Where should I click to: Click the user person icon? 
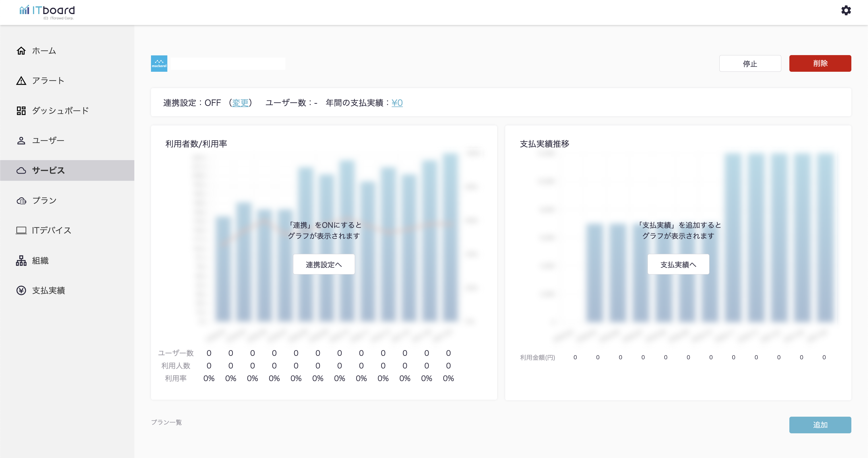[21, 140]
